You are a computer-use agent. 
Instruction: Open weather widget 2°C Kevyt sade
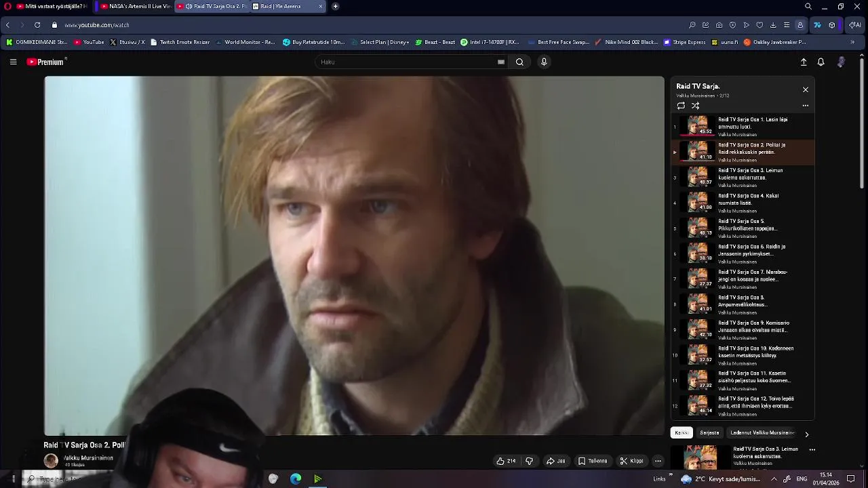(x=713, y=479)
